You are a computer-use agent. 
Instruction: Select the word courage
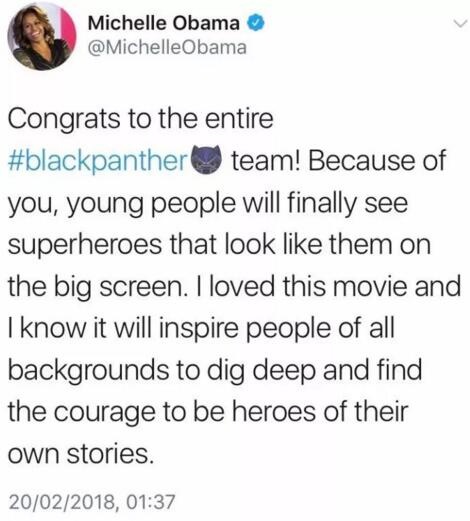coord(104,413)
